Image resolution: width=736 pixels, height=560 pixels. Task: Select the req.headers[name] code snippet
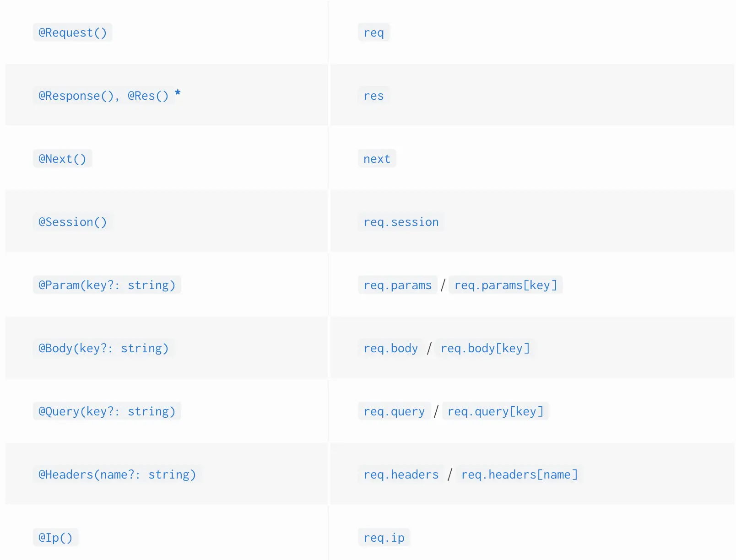pos(519,474)
